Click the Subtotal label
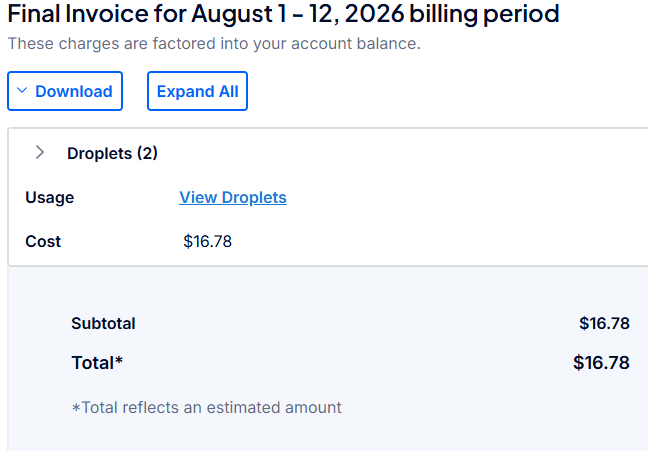This screenshot has width=648, height=451. 103,323
